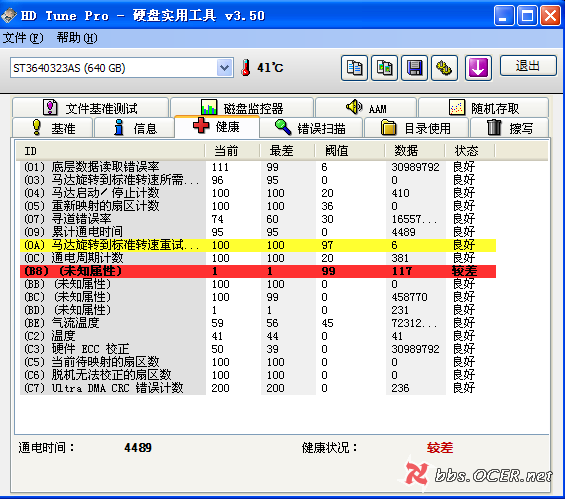This screenshot has width=565, height=499.
Task: Open the 文件 menu
Action: point(23,38)
